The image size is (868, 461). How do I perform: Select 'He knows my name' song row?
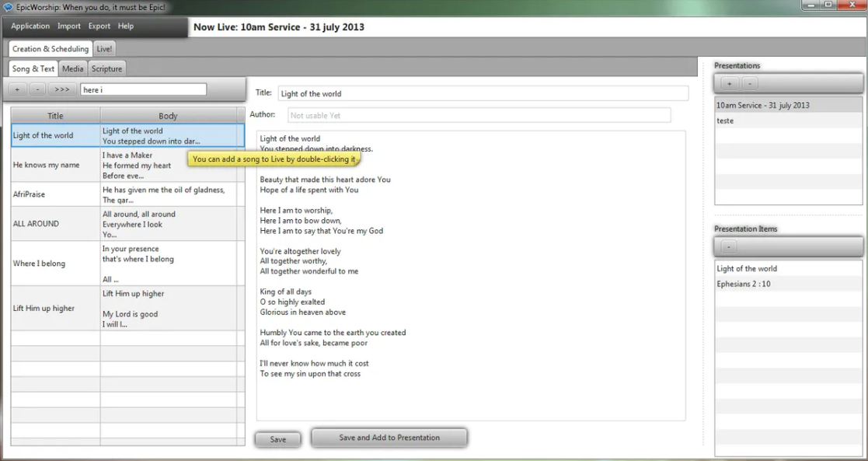click(x=127, y=165)
